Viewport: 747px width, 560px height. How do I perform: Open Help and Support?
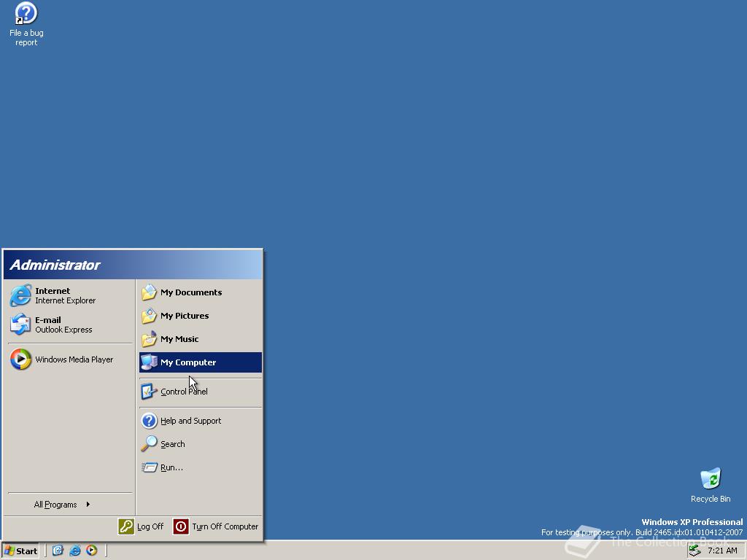click(x=200, y=421)
